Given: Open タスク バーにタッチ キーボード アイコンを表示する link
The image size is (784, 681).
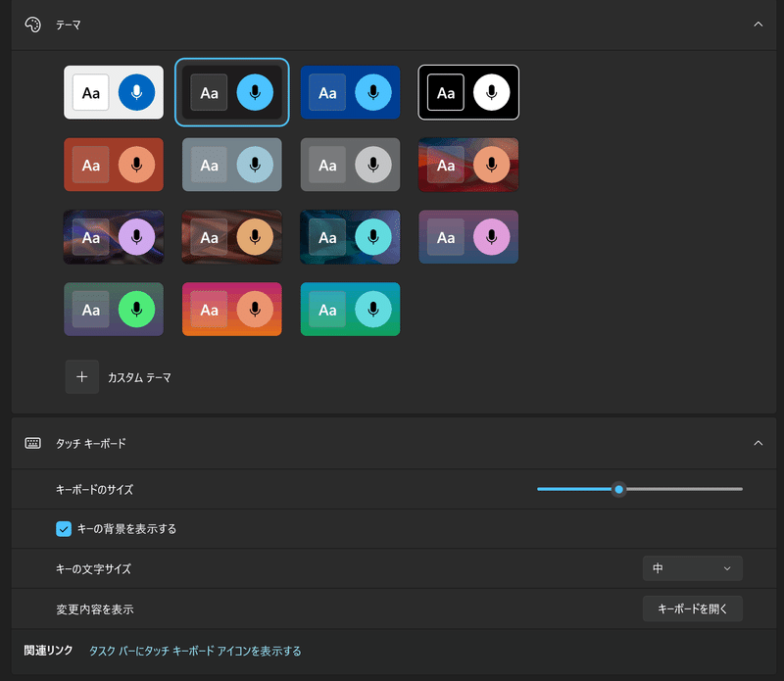Looking at the screenshot, I should tap(195, 651).
